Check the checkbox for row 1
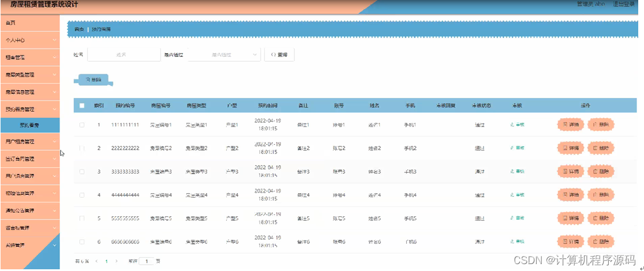 [x=82, y=125]
